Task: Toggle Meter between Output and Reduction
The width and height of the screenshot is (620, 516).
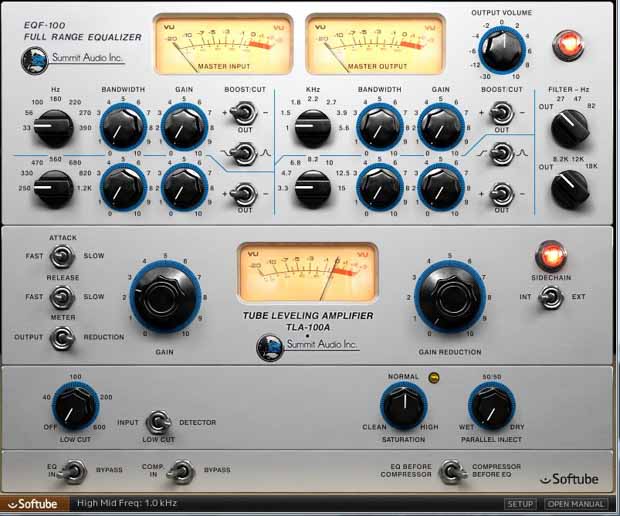Action: tap(63, 338)
